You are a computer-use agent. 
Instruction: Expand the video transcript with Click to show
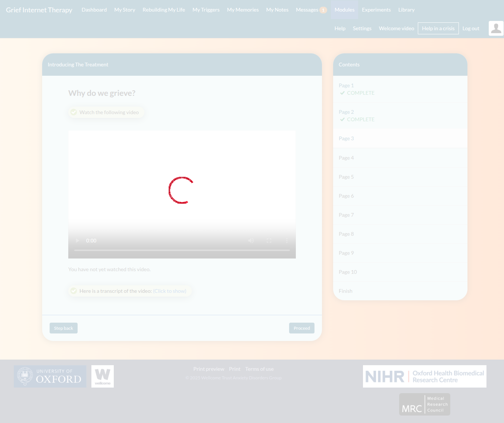170,291
